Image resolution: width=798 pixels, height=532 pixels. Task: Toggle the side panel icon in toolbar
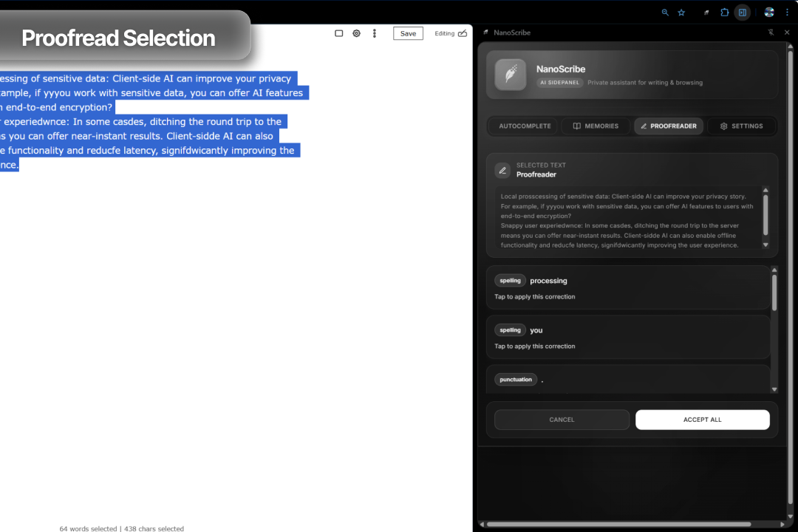pos(743,13)
